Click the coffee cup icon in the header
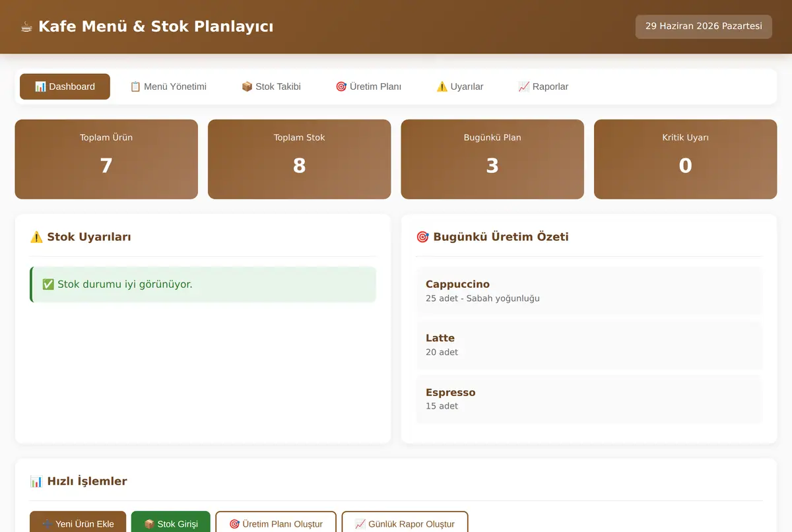Viewport: 792px width, 532px height. click(x=26, y=27)
